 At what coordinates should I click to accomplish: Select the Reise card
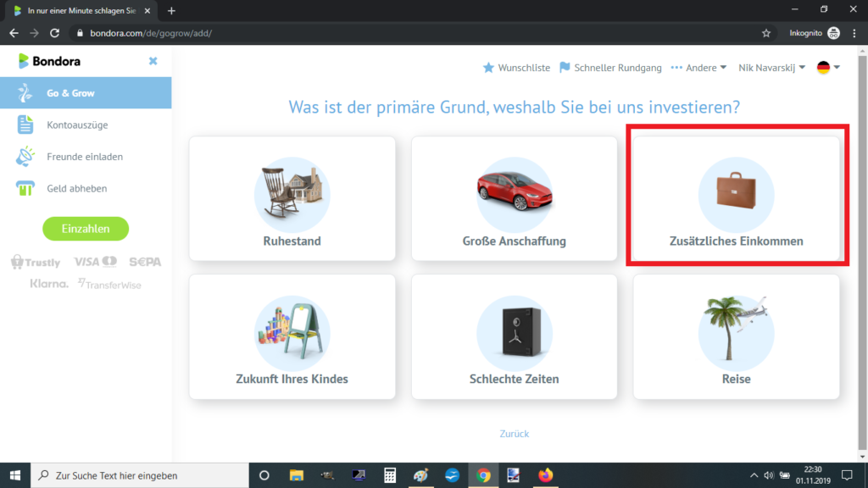click(737, 337)
